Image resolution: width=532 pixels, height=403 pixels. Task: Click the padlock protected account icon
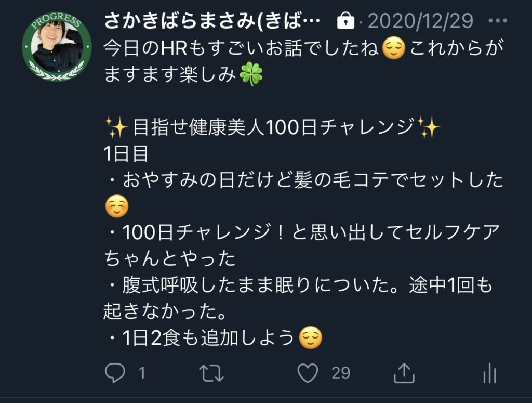[x=345, y=21]
